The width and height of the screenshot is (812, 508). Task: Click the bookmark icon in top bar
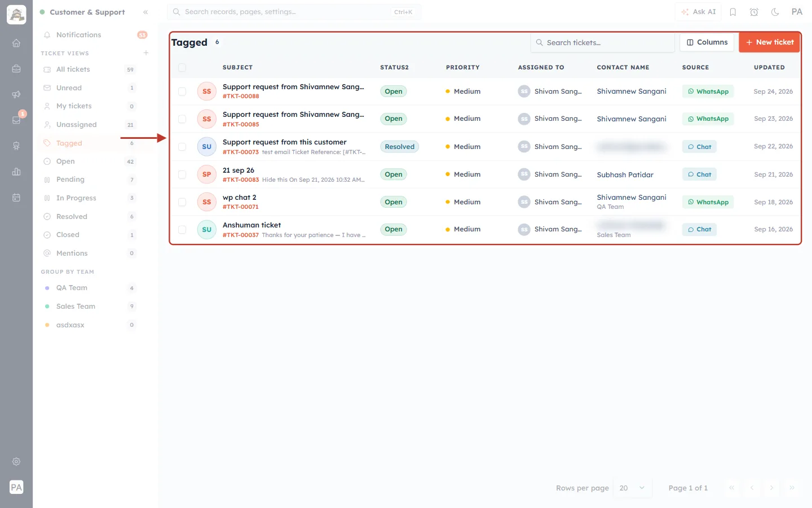(733, 12)
